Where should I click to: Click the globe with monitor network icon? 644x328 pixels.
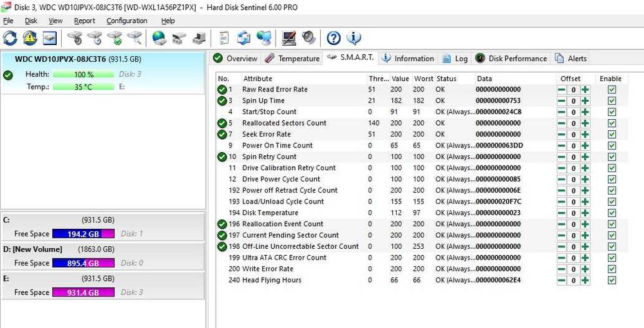(263, 38)
